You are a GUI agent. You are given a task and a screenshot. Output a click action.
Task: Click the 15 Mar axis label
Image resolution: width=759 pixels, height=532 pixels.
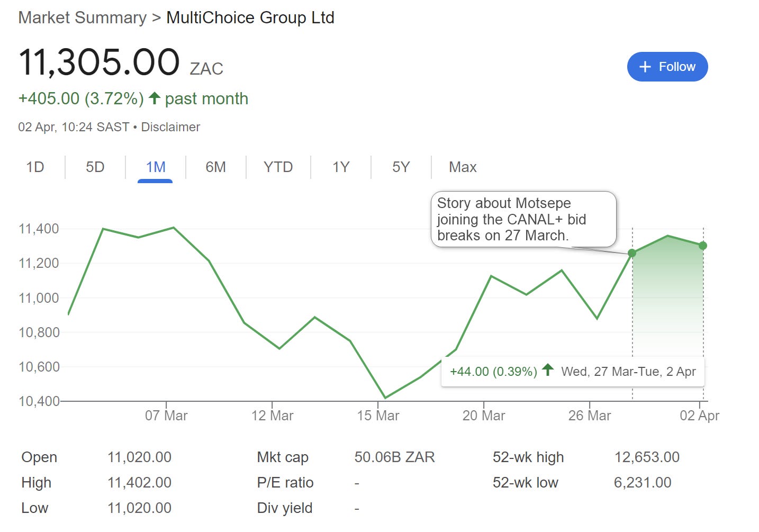coord(378,416)
